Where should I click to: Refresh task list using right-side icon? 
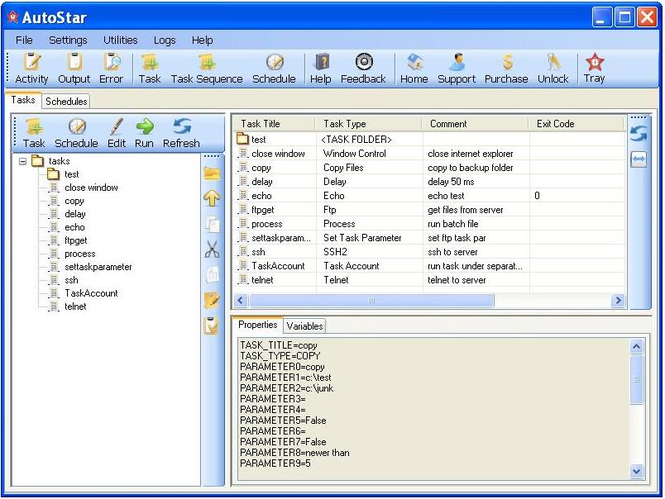(638, 134)
